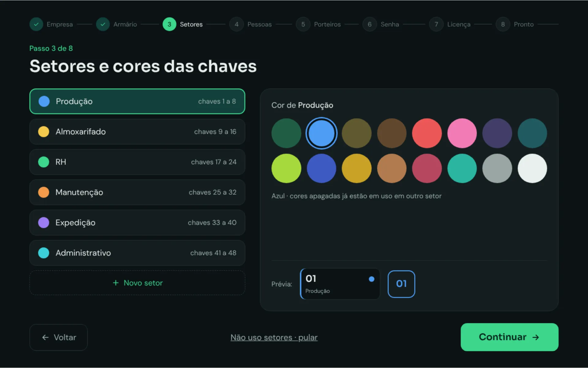This screenshot has width=588, height=368.
Task: Select the Expedição sector row
Action: 137,223
